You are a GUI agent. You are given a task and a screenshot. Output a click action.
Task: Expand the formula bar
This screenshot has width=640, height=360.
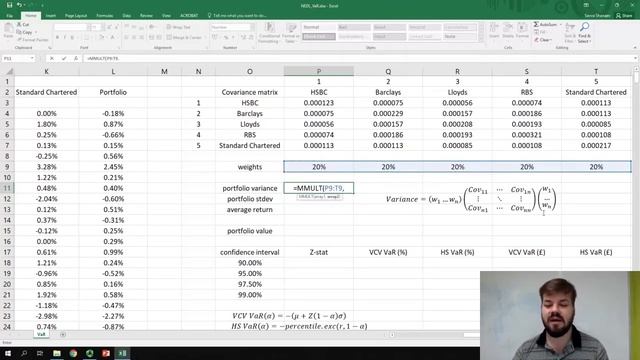pyautogui.click(x=635, y=58)
